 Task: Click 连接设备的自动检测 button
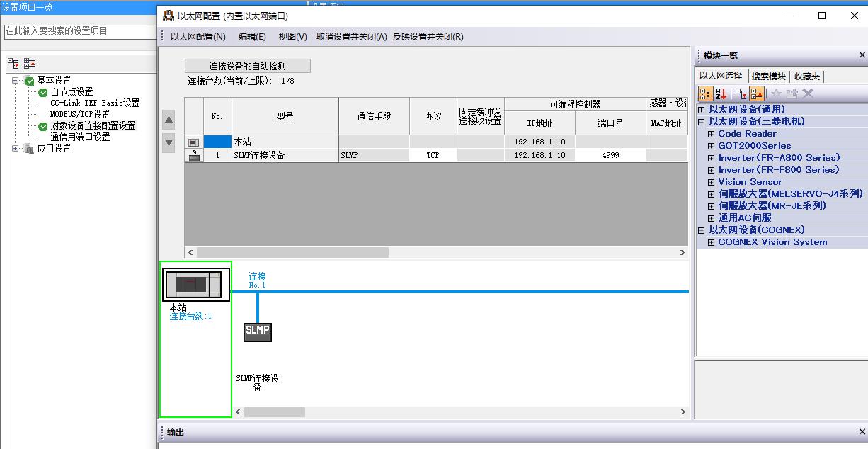click(247, 66)
